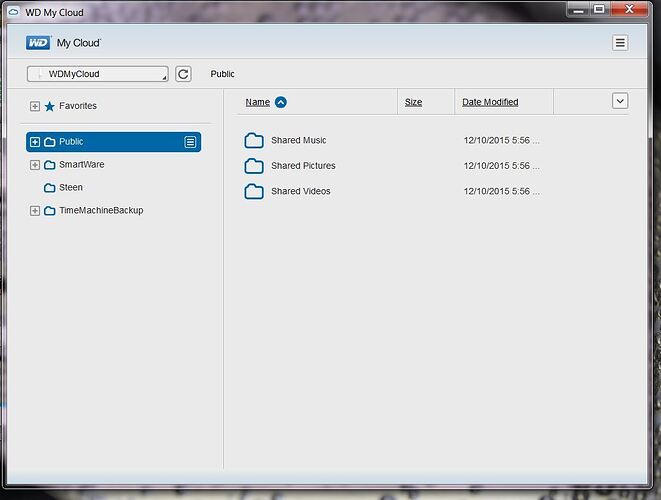The height and width of the screenshot is (500, 661).
Task: Maximize the WD My Cloud window
Action: (x=599, y=9)
